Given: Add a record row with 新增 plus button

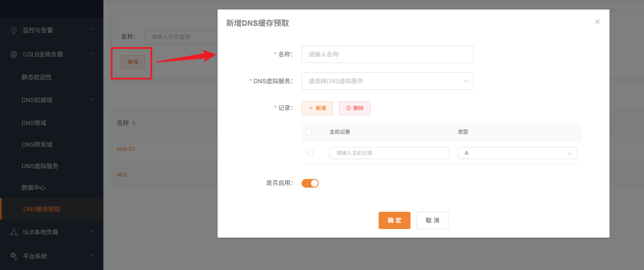Looking at the screenshot, I should [x=317, y=108].
